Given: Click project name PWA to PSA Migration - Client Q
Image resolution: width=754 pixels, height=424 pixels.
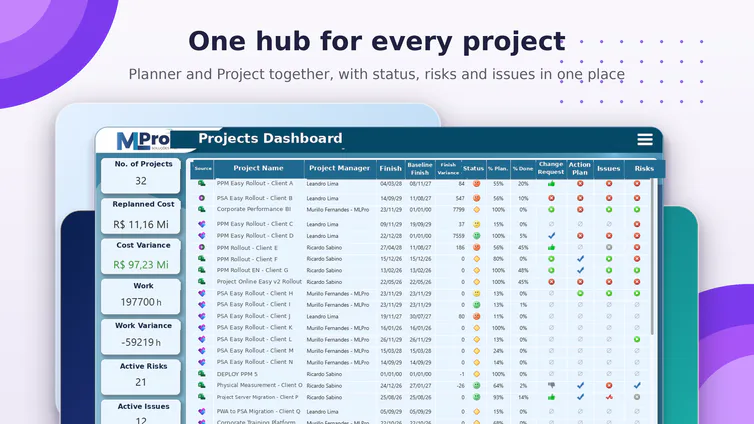Looking at the screenshot, I should click(258, 412).
